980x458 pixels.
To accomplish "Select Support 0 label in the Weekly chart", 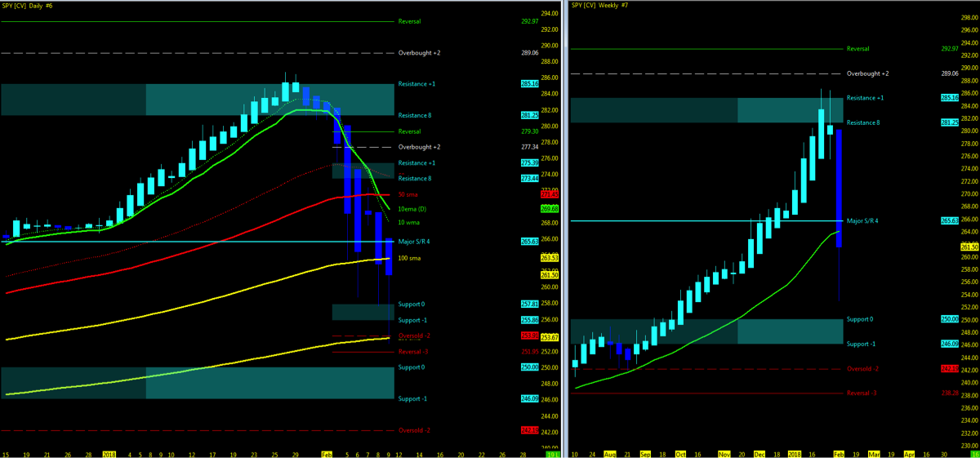I will click(860, 319).
